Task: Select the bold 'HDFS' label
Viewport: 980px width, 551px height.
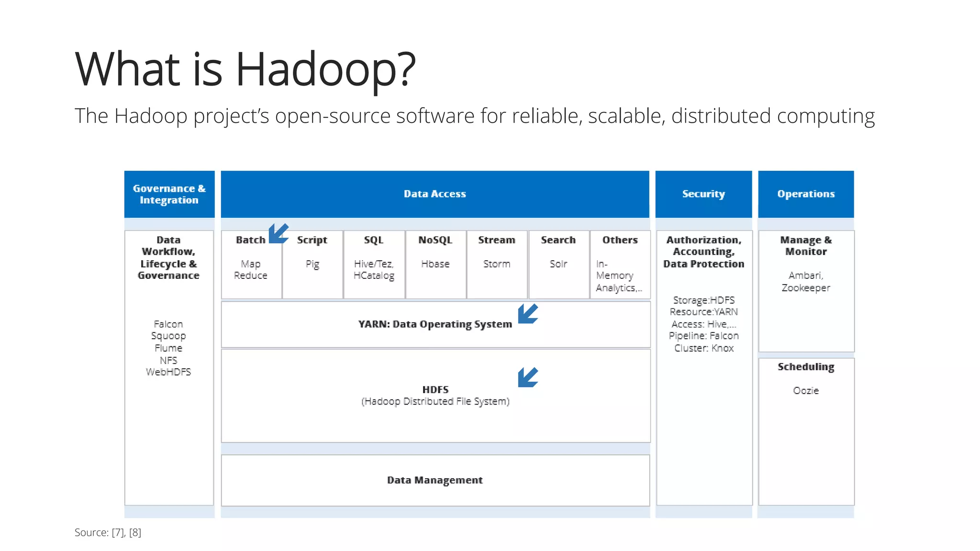Action: (x=435, y=390)
